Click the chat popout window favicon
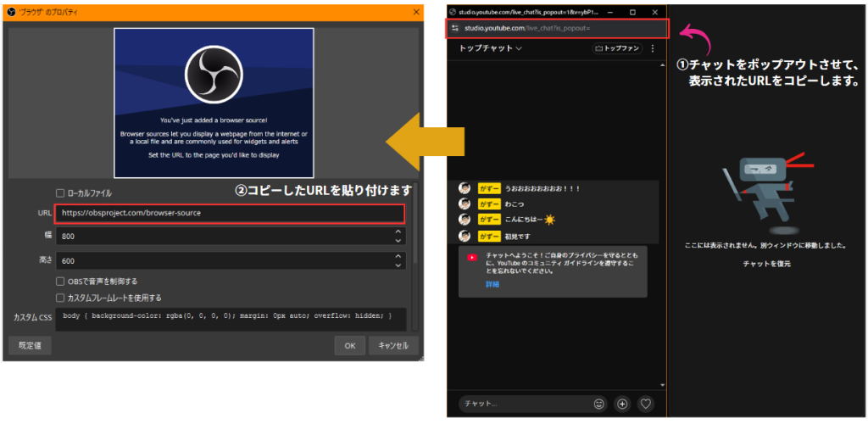The width and height of the screenshot is (868, 424). pos(453,12)
